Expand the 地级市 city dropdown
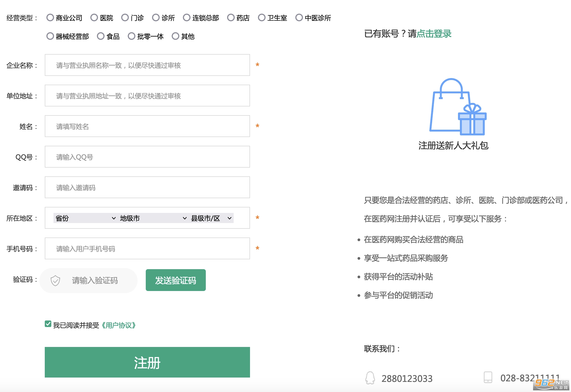Viewport: 571px width, 392px height. pos(153,218)
